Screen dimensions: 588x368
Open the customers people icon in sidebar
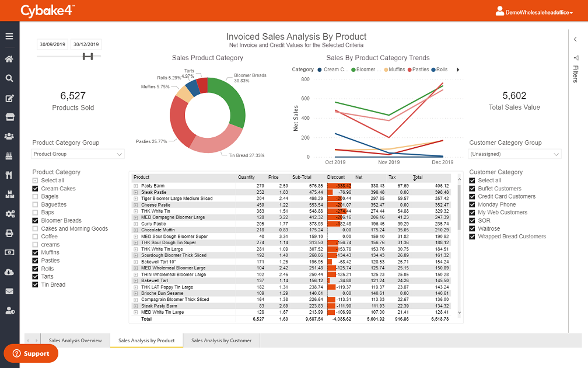(9, 136)
